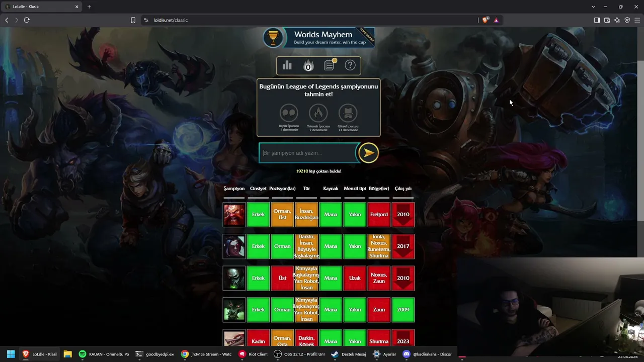Click the Yetenek ipucusu flame clue icon
The height and width of the screenshot is (362, 644).
[318, 113]
